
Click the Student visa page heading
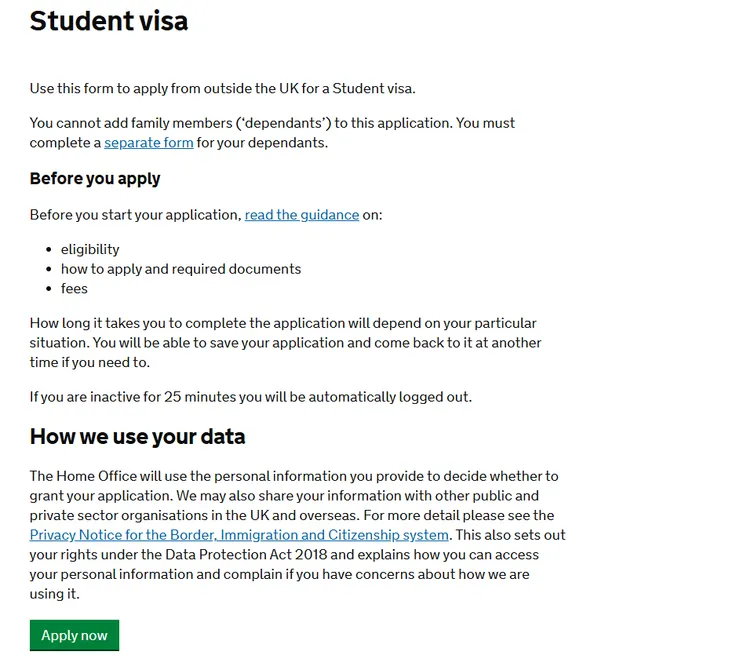point(108,21)
